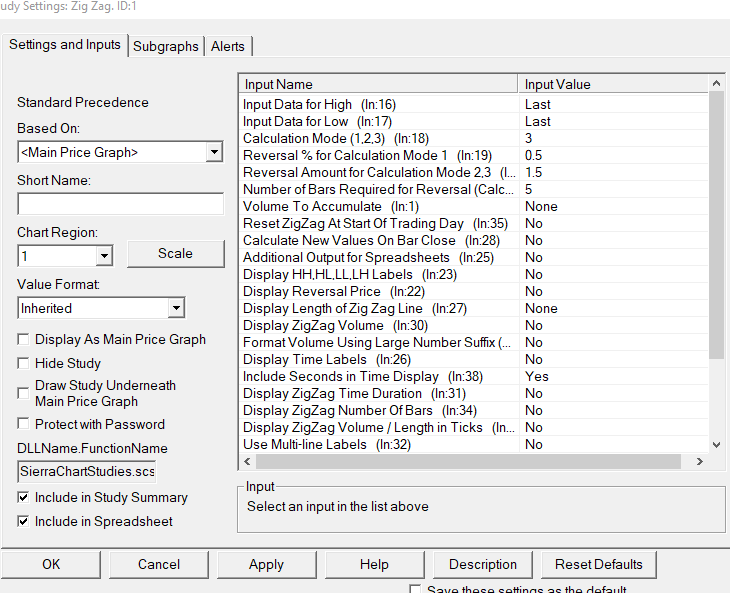Image resolution: width=730 pixels, height=593 pixels.
Task: Select the Volume To Accumulate row
Action: (x=474, y=206)
